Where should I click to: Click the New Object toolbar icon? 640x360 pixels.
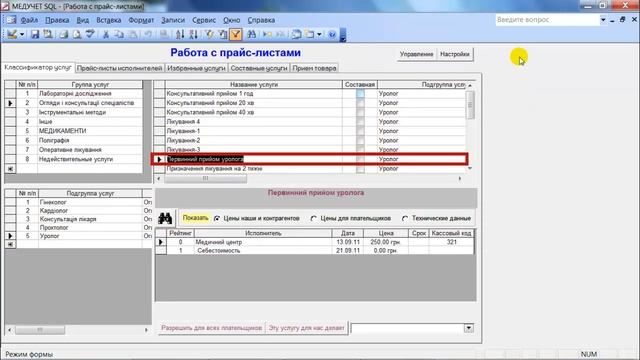[310, 35]
